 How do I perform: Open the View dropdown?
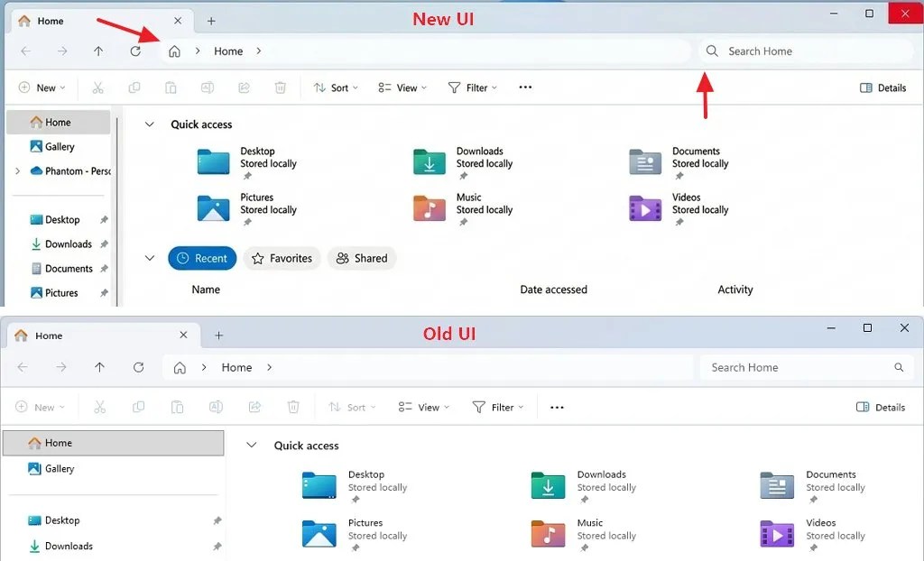click(402, 87)
